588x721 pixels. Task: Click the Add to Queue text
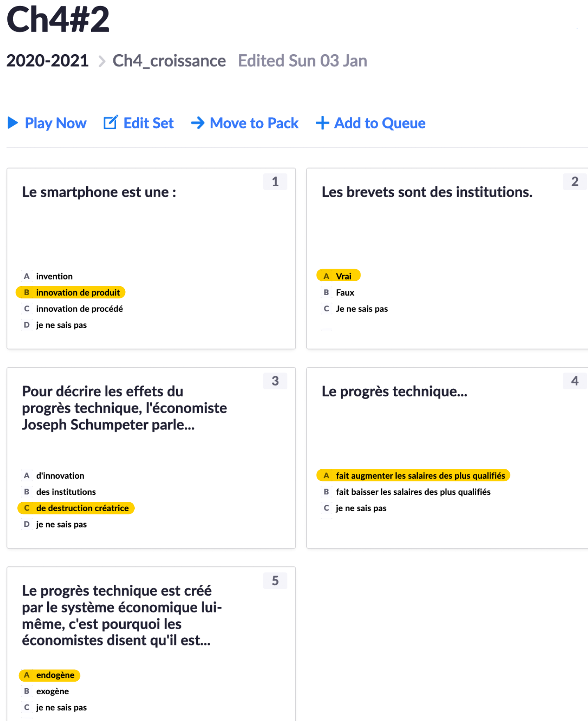tap(379, 123)
